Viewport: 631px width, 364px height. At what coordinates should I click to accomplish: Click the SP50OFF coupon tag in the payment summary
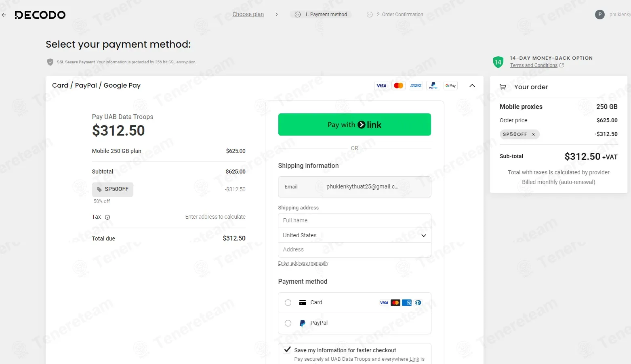(x=113, y=189)
